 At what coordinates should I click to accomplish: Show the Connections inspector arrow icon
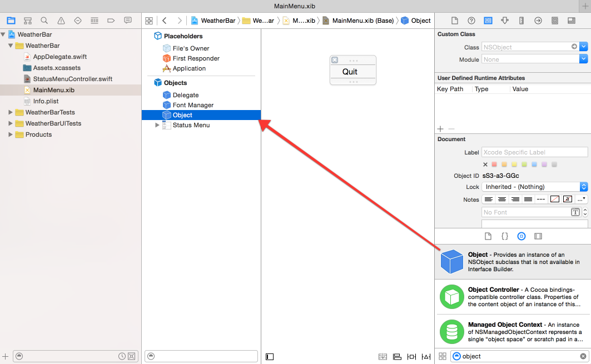538,21
